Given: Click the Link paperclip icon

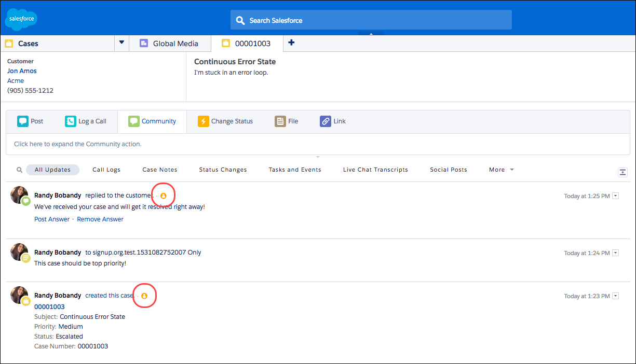Looking at the screenshot, I should pos(326,121).
